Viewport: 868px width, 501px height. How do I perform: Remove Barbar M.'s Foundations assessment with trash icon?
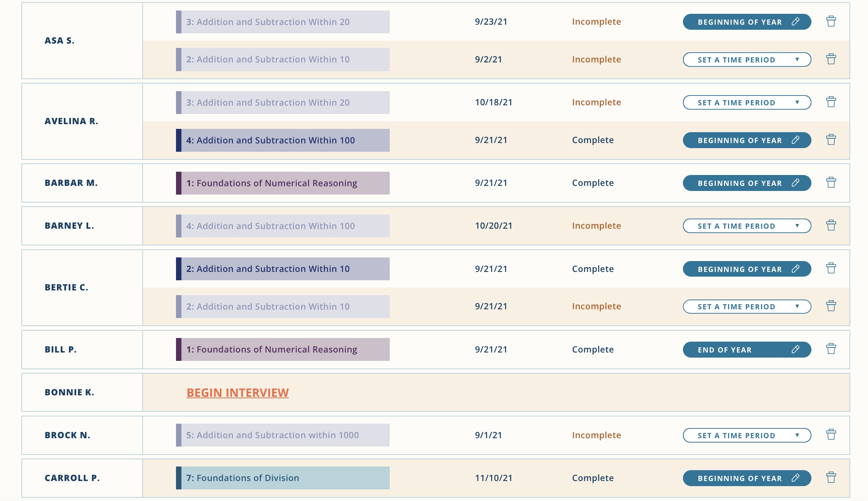click(831, 183)
